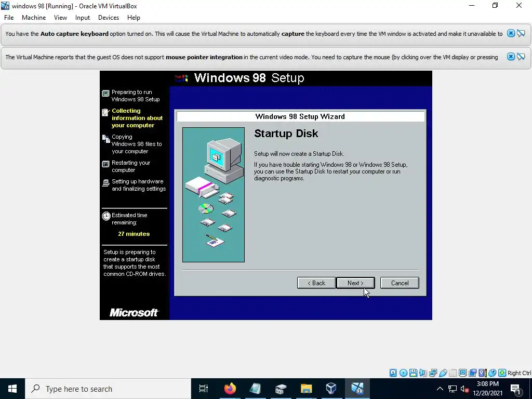Click the floppy disk status icon

(x=413, y=373)
